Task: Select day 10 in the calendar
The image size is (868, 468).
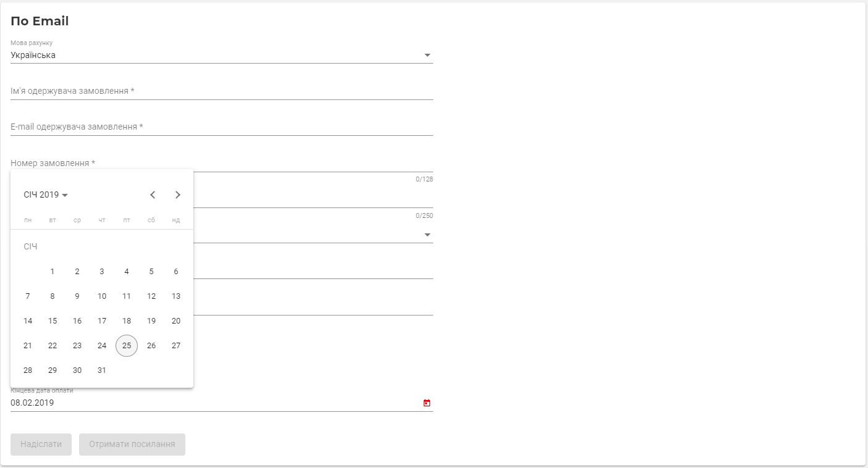Action: [102, 296]
